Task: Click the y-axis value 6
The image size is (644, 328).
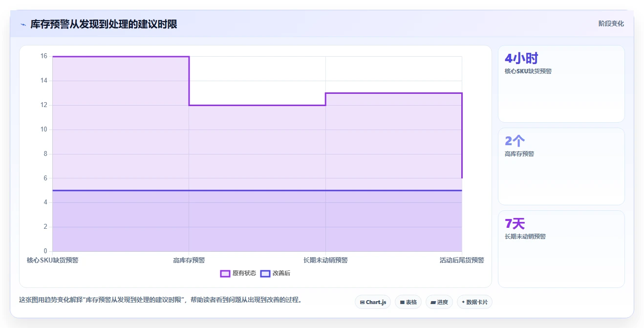Action: click(45, 178)
